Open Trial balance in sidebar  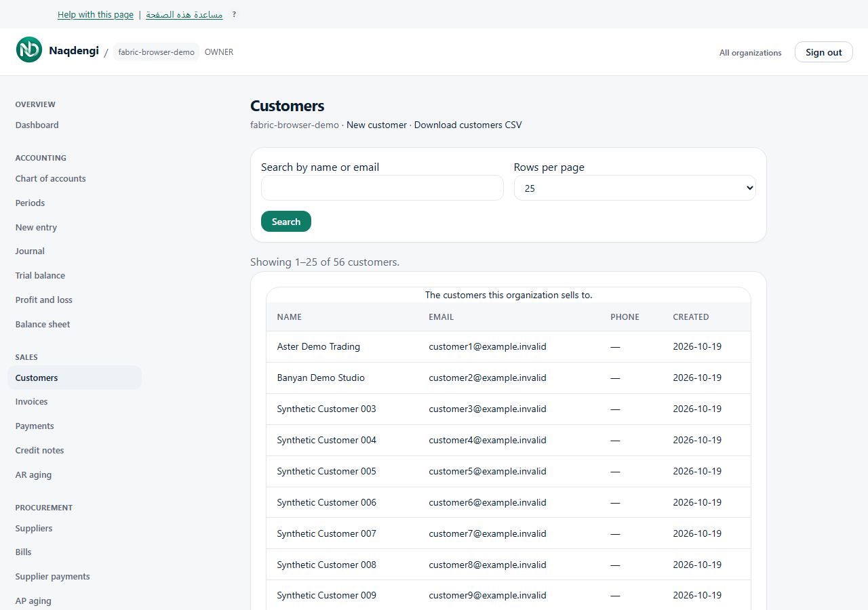(41, 275)
